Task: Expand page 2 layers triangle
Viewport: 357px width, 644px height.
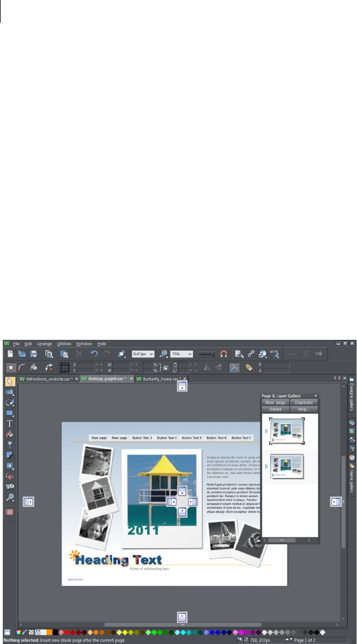Action: tap(266, 467)
